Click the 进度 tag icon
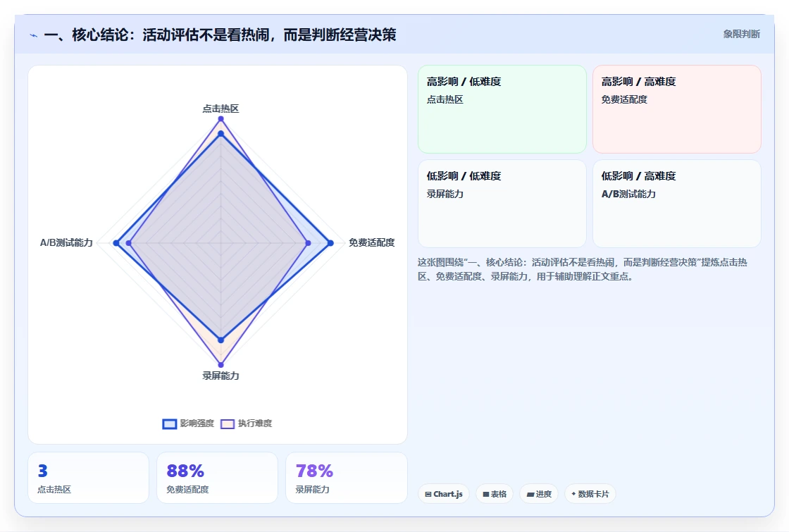Viewport: 789px width, 532px height. [530, 494]
